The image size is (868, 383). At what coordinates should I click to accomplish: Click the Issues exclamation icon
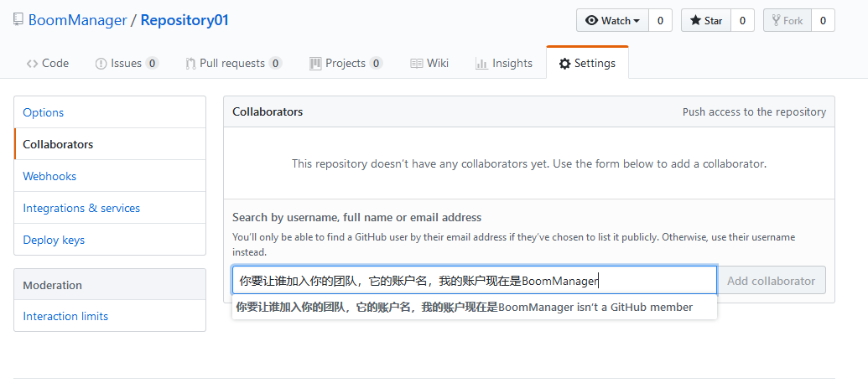[x=101, y=64]
